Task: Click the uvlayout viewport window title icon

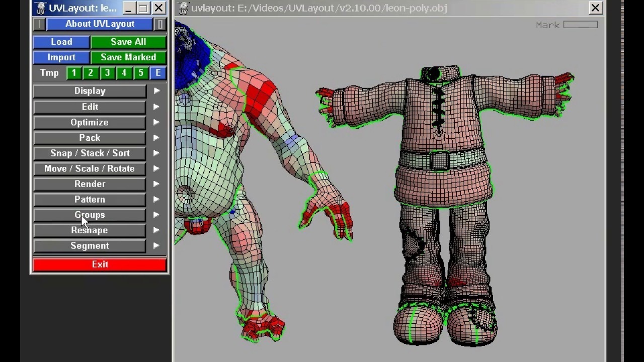Action: tap(184, 8)
